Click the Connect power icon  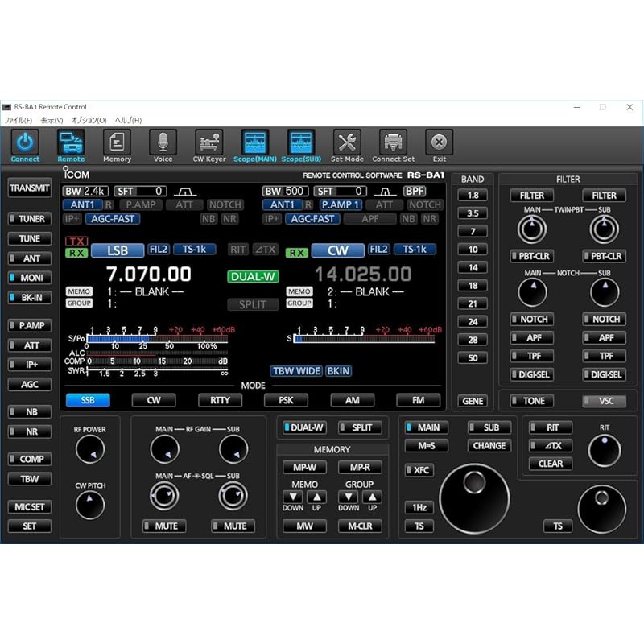(x=25, y=142)
